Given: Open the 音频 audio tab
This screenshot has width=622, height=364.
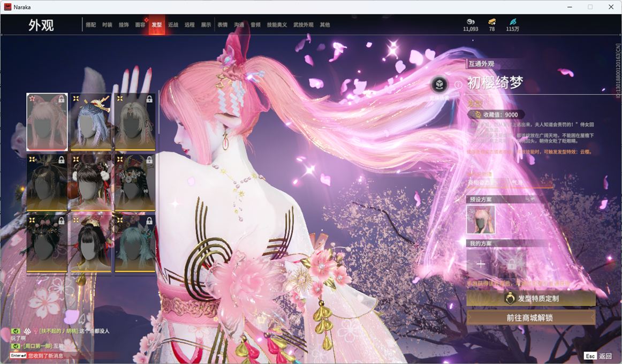Looking at the screenshot, I should coord(255,25).
